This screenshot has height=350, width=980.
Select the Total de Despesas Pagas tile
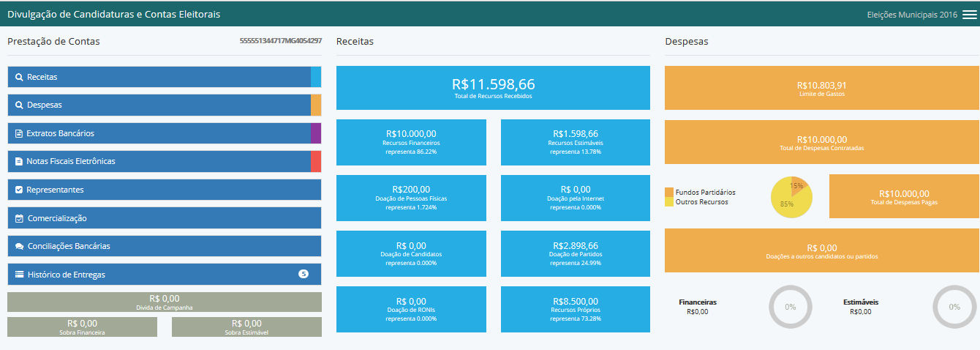(x=903, y=196)
